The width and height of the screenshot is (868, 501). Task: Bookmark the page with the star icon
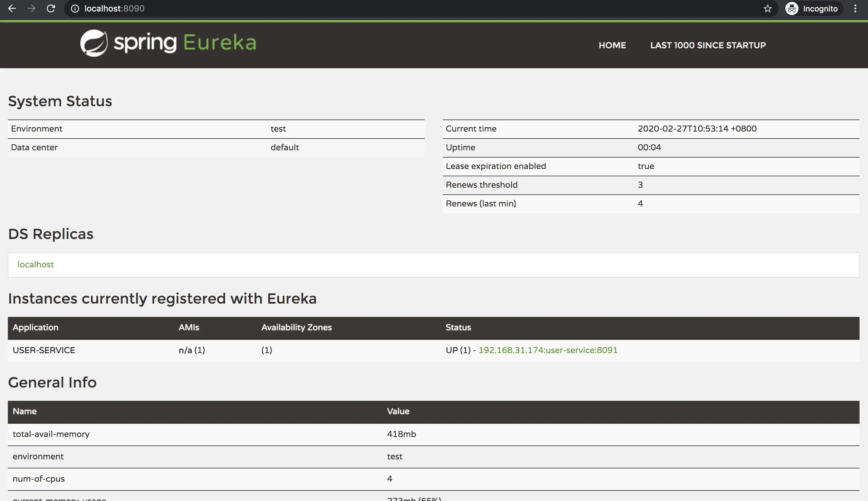[767, 9]
